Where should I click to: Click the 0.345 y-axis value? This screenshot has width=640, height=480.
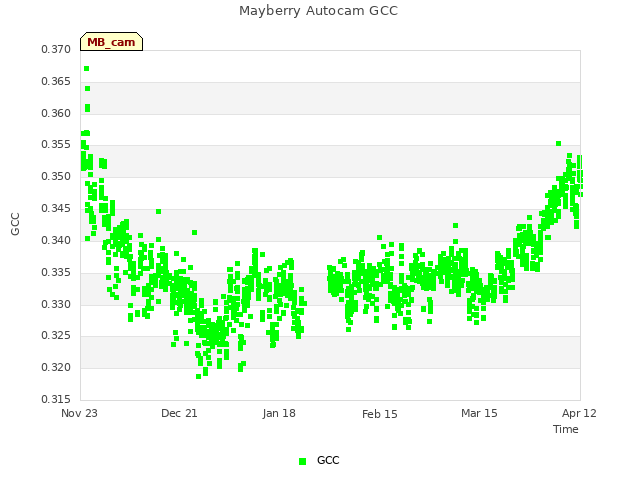click(56, 208)
